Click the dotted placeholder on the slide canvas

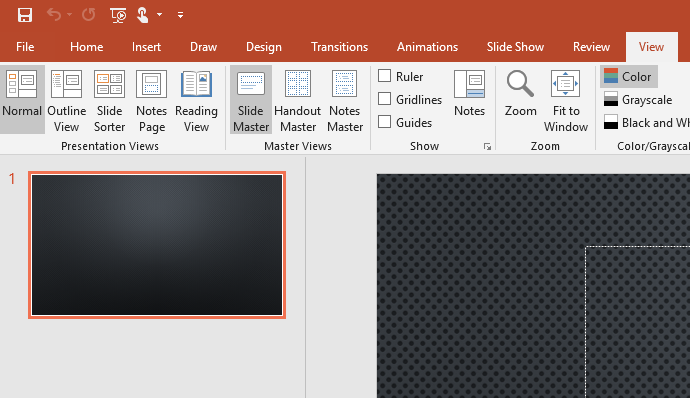click(638, 321)
